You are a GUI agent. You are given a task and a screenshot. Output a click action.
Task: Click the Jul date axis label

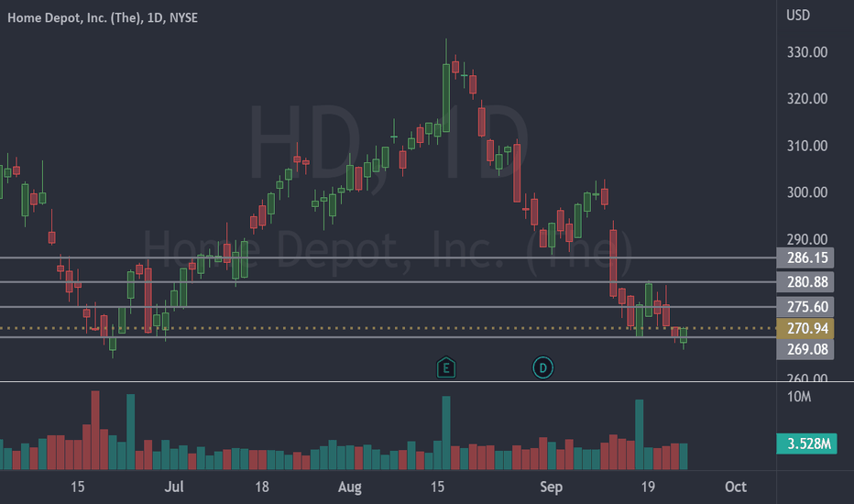coord(174,487)
